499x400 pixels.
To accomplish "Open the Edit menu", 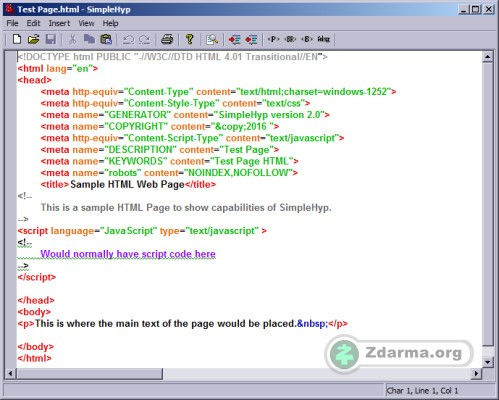I will pos(33,23).
